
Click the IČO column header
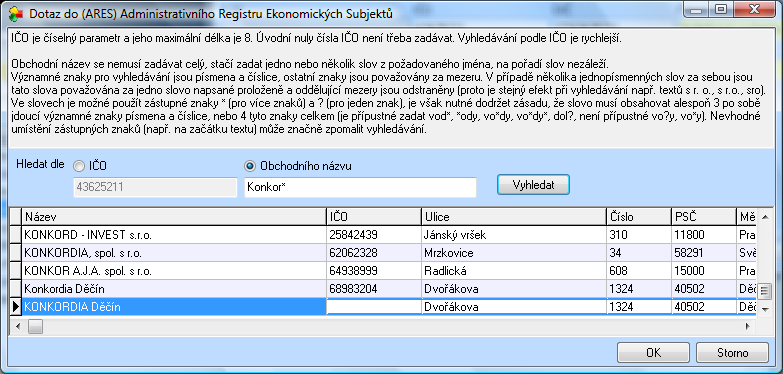click(x=374, y=217)
